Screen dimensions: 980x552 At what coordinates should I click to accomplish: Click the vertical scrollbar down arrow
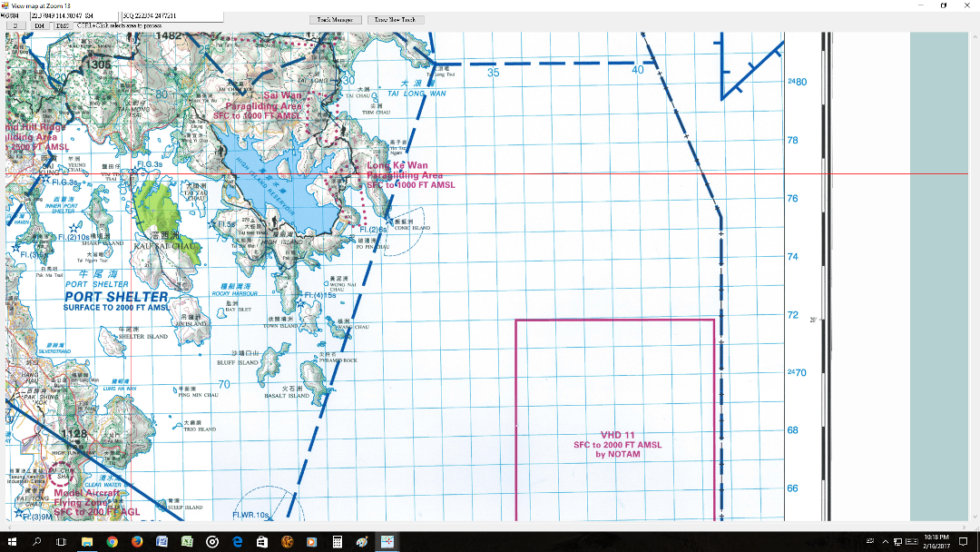coord(975,517)
